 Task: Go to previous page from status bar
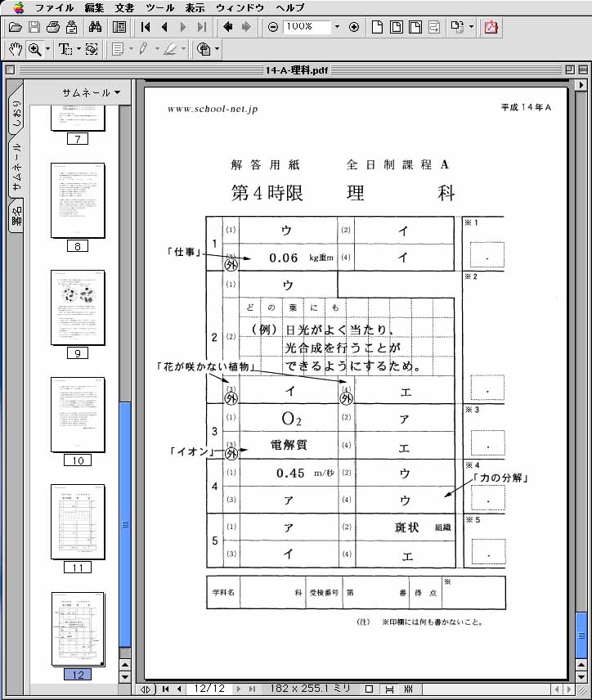[179, 689]
